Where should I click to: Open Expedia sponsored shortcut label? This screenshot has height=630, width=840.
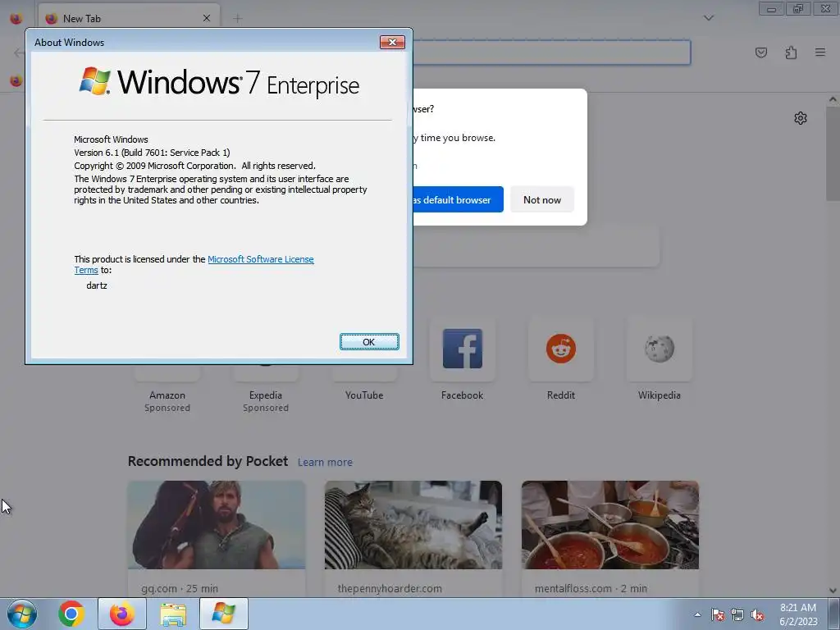tap(266, 395)
